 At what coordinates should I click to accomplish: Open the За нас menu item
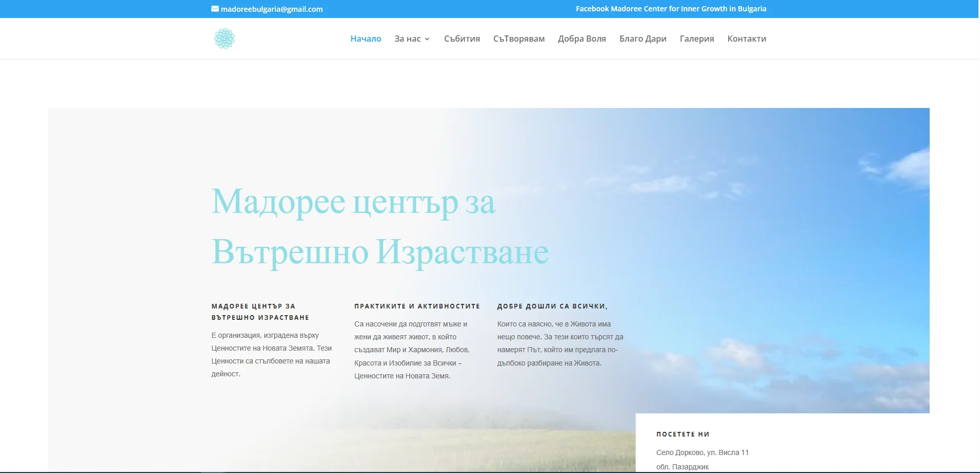408,39
